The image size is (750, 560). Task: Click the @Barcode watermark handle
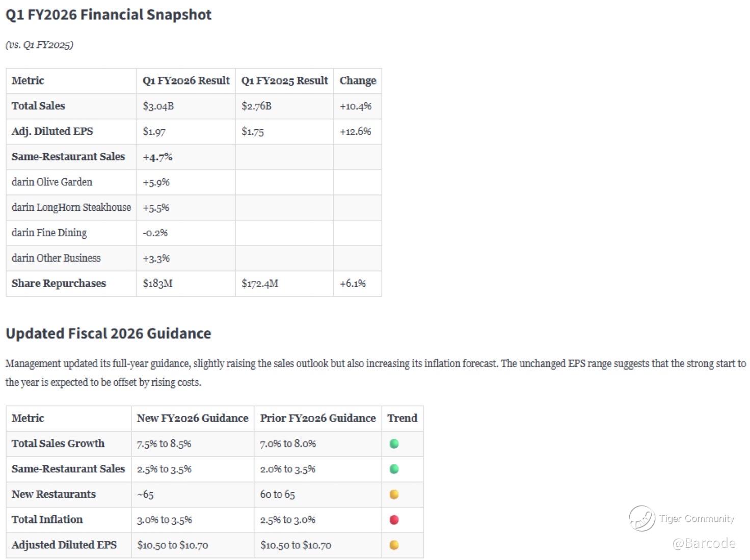[704, 543]
